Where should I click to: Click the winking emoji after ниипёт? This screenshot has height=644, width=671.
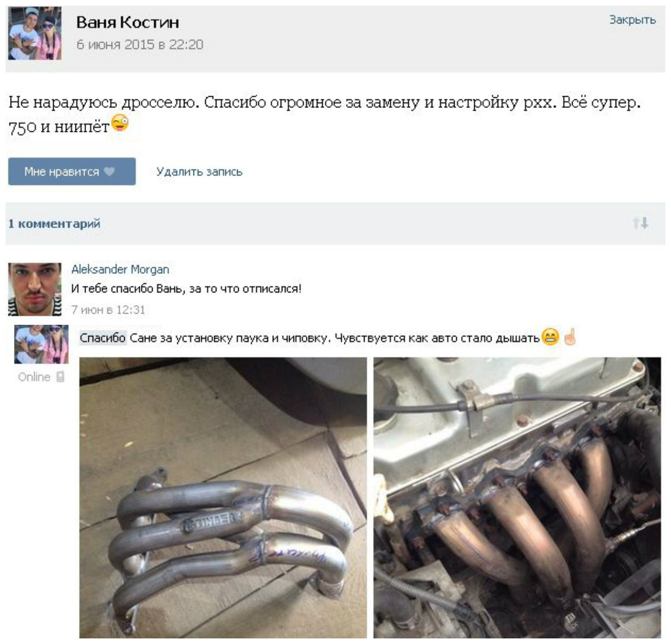tap(120, 122)
